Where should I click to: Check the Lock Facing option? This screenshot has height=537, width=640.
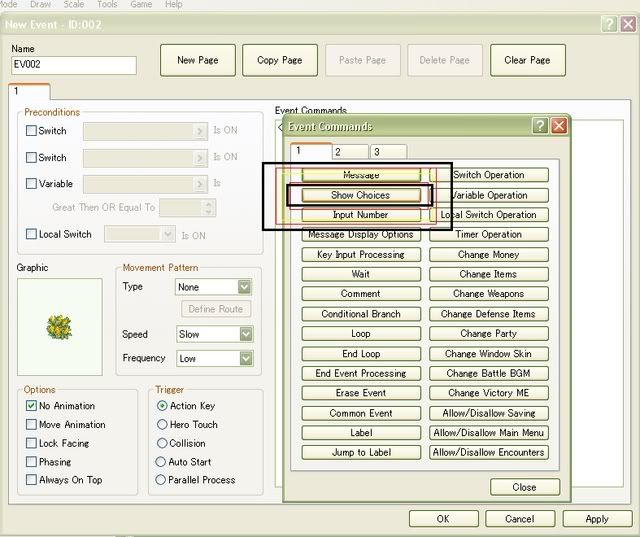31,443
